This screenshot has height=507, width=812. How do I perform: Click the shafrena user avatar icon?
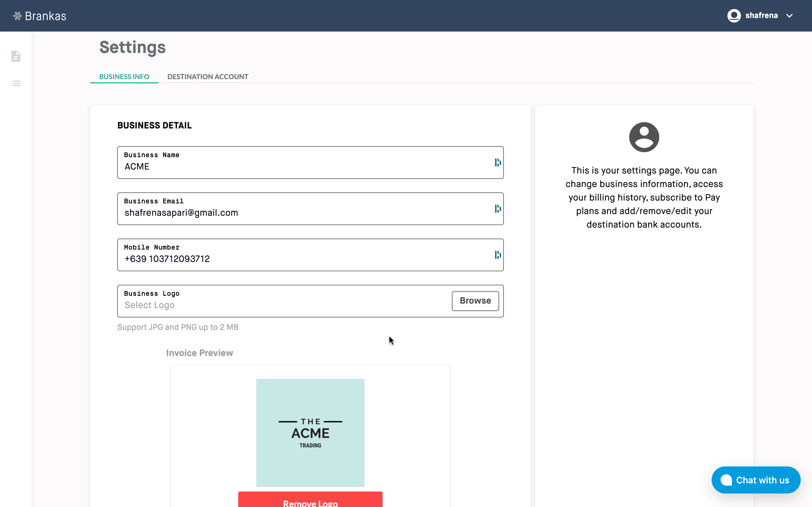tap(734, 16)
